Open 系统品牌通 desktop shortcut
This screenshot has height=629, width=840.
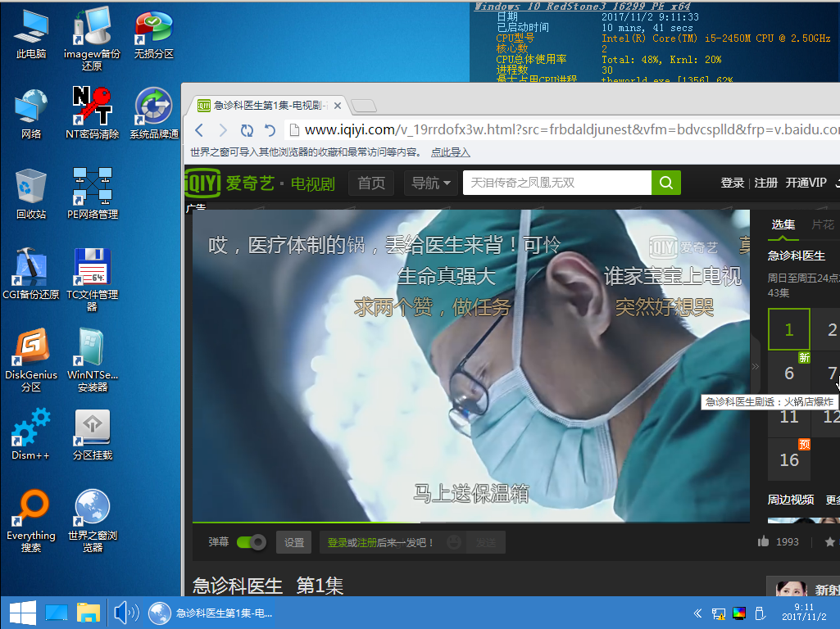click(154, 113)
